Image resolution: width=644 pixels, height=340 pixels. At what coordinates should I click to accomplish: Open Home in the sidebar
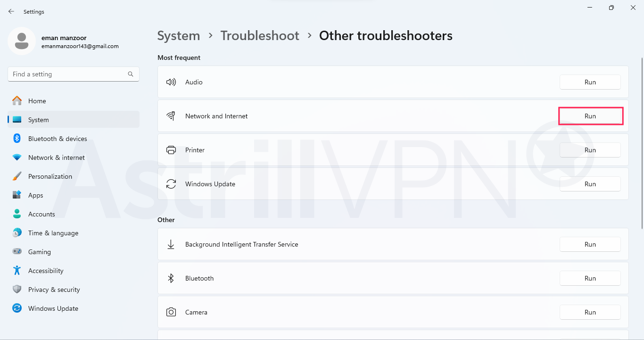click(x=74, y=101)
